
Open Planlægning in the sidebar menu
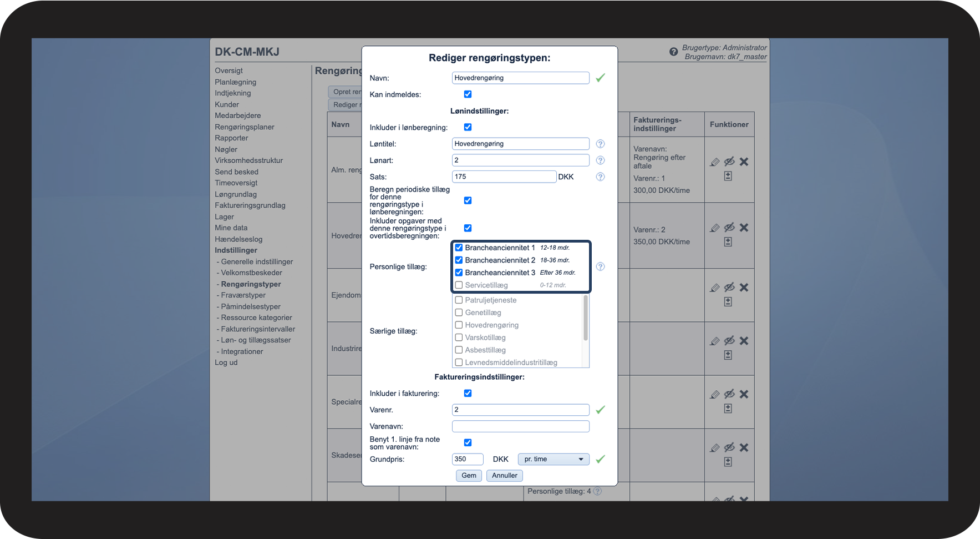(x=235, y=82)
